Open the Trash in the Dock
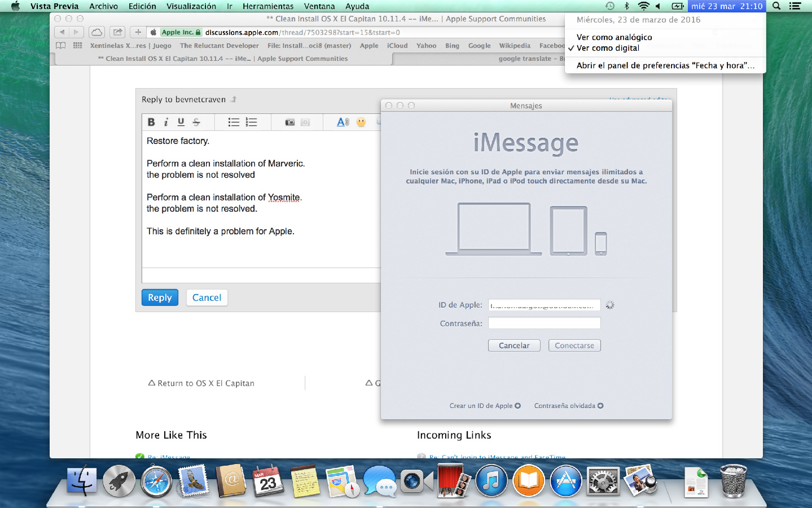The width and height of the screenshot is (812, 508). coord(734,481)
